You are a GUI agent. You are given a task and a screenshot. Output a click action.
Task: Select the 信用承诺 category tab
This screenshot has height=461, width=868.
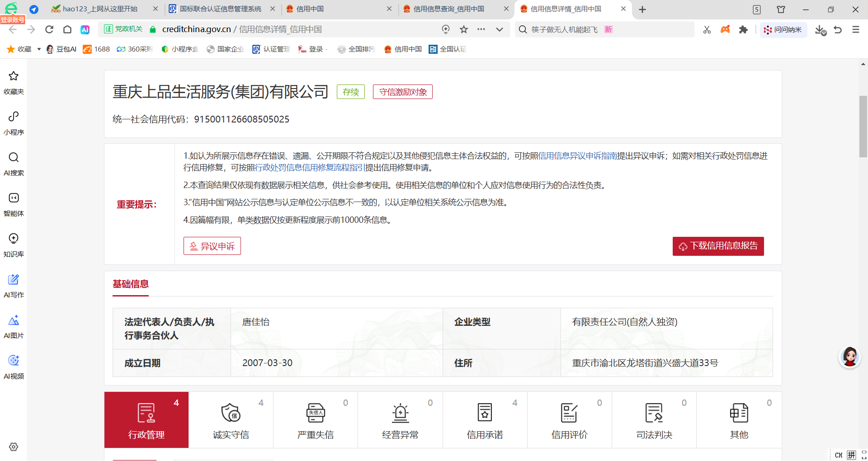pos(485,420)
